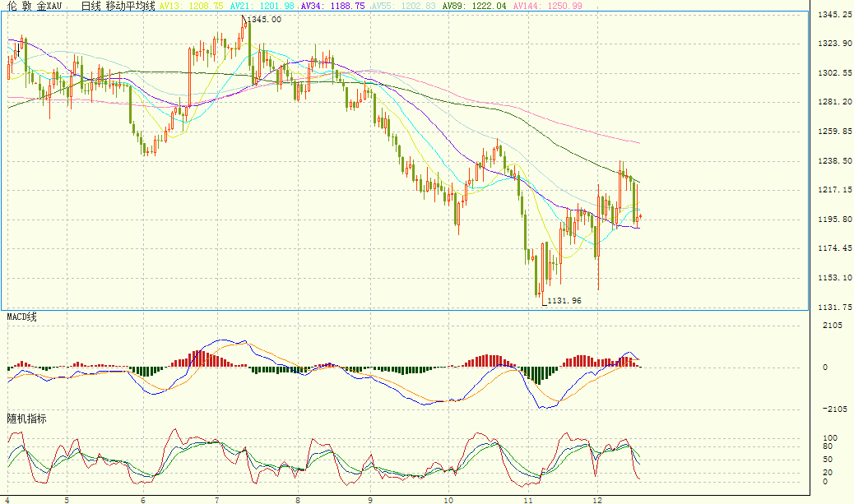
Task: Select the 1281.20 price axis label
Action: pyautogui.click(x=835, y=102)
